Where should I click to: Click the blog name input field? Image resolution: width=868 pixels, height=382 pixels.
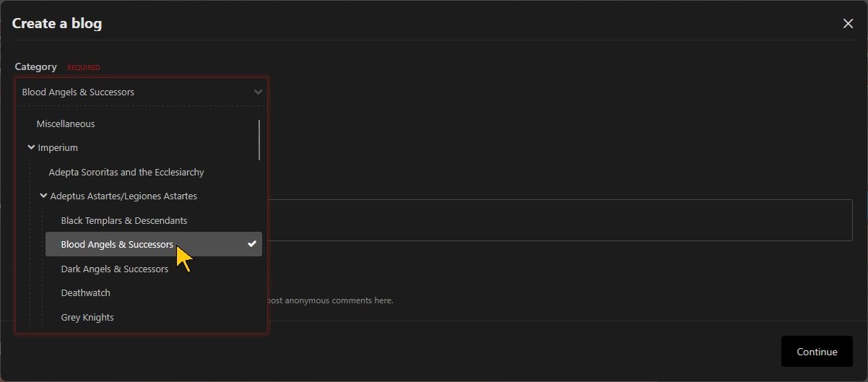560,220
